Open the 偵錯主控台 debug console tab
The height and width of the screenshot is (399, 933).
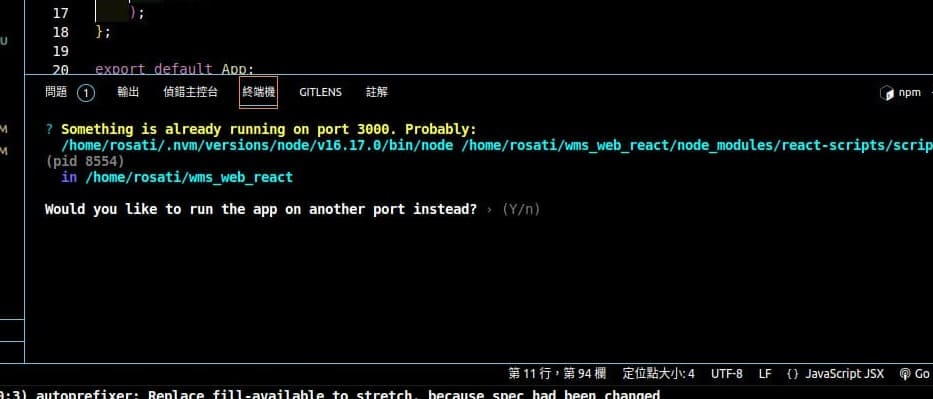tap(190, 92)
